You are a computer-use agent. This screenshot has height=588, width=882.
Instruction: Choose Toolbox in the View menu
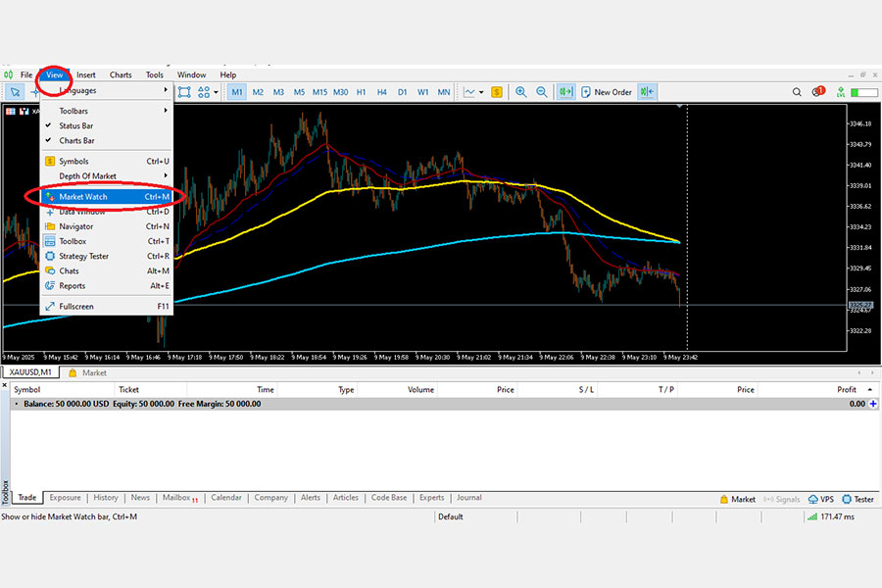[x=107, y=241]
